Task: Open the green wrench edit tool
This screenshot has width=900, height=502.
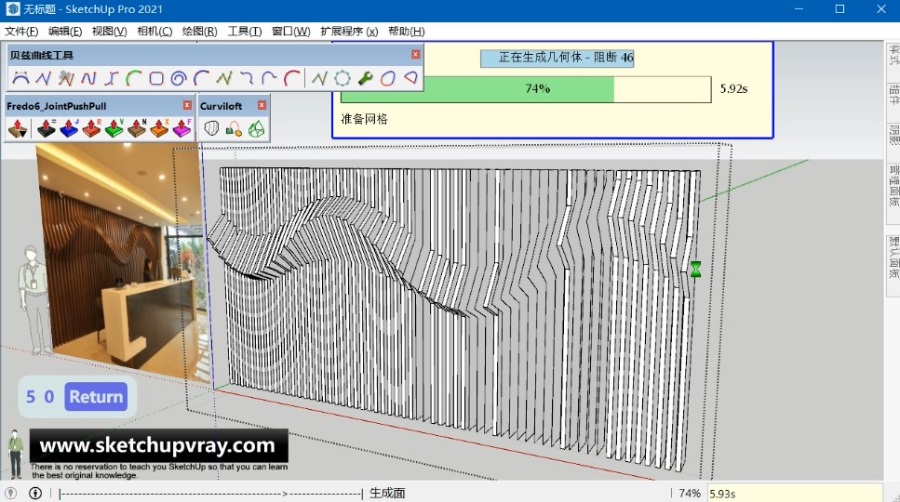Action: coord(365,78)
